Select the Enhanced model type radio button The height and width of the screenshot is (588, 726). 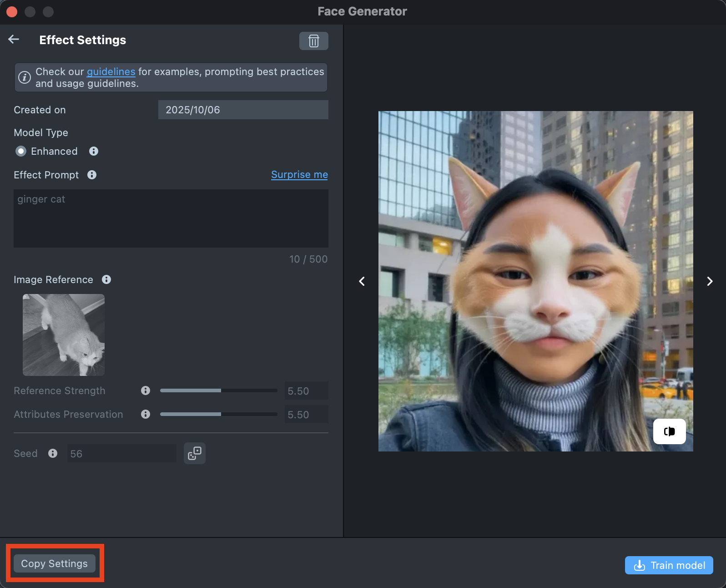point(21,151)
